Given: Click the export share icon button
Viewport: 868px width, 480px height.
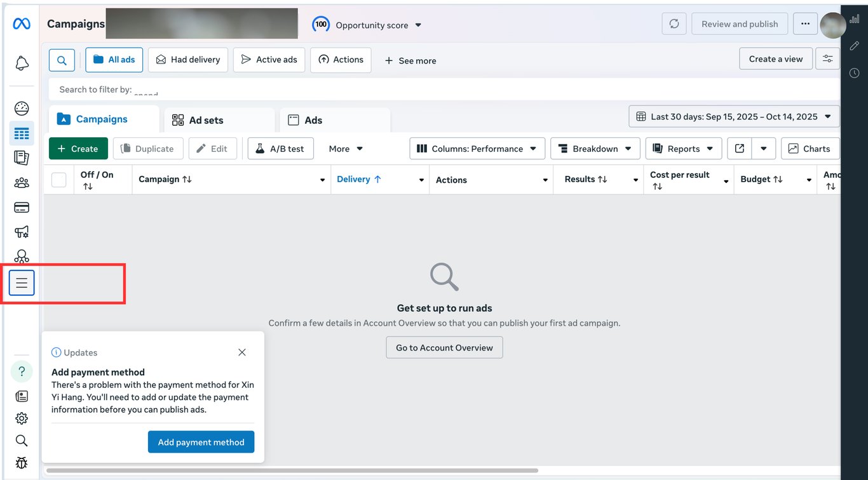Looking at the screenshot, I should (x=740, y=149).
